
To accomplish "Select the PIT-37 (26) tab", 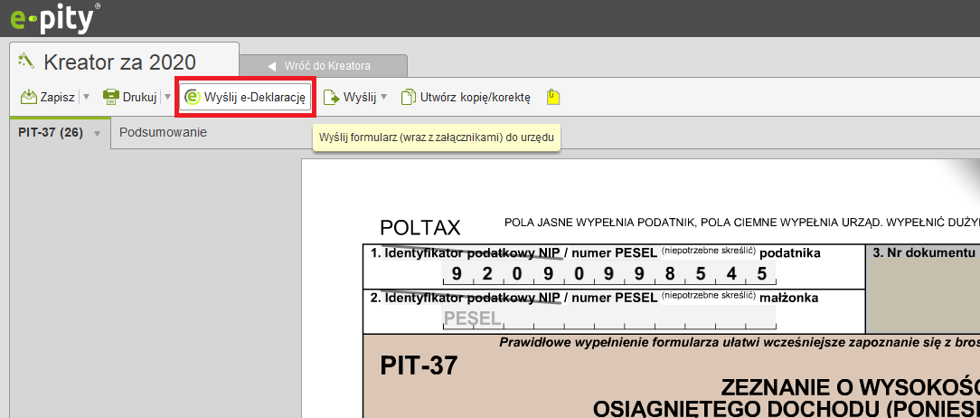I will tap(51, 132).
